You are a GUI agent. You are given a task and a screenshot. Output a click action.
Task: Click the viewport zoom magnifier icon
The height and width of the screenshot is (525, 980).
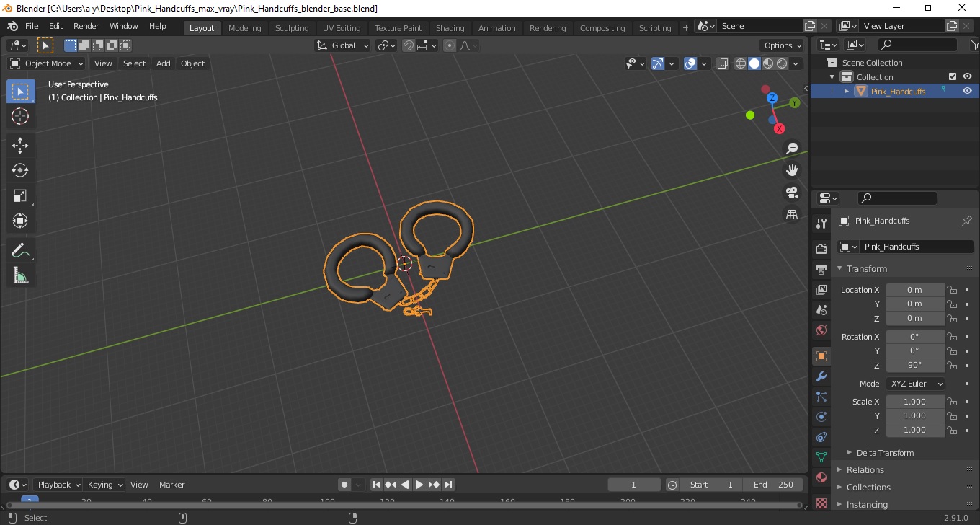pos(792,148)
